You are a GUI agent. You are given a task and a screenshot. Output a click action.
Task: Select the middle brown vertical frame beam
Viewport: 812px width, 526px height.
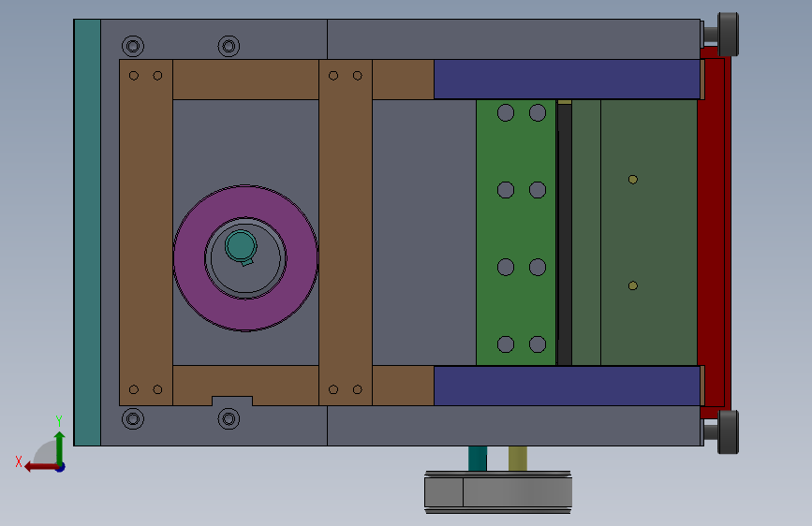click(x=346, y=232)
